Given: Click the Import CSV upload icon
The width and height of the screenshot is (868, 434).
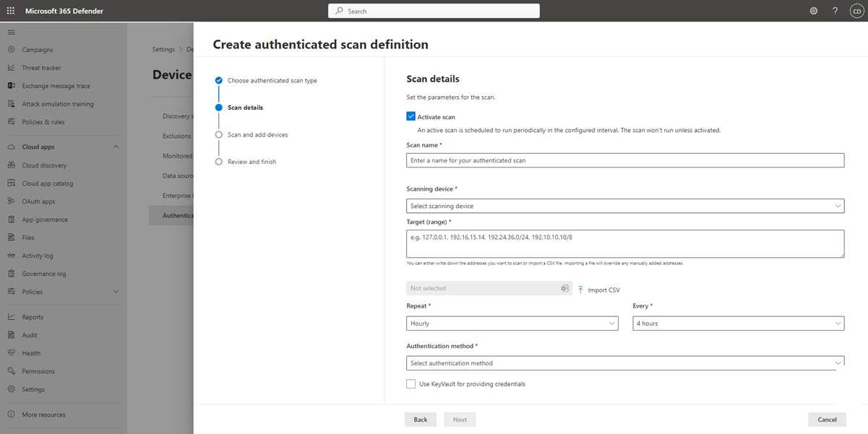Looking at the screenshot, I should pos(580,290).
